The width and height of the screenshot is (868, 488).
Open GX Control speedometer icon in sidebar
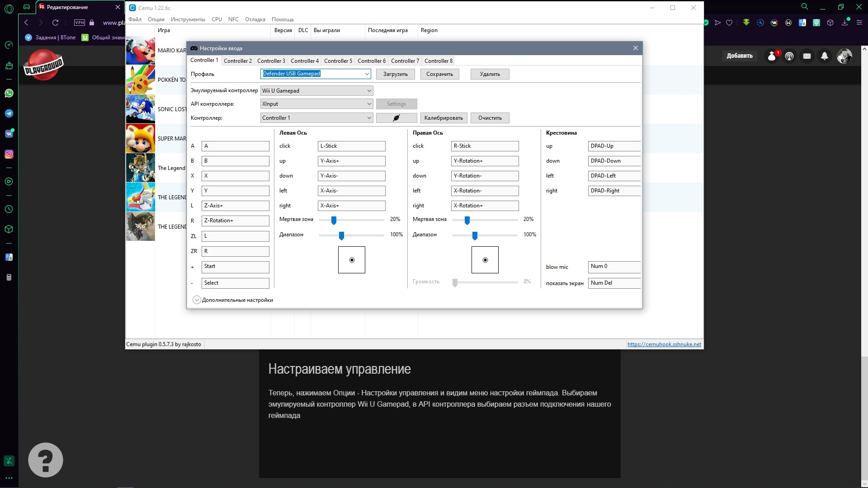tap(9, 45)
